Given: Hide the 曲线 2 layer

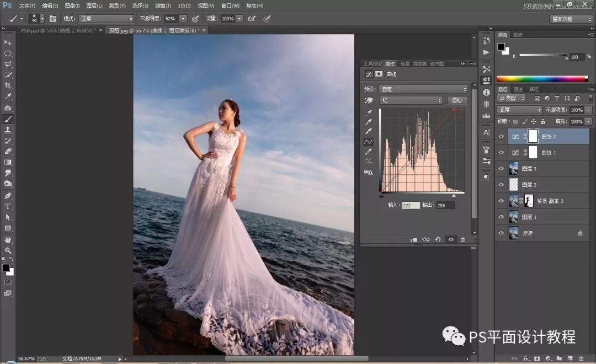Looking at the screenshot, I should click(501, 136).
